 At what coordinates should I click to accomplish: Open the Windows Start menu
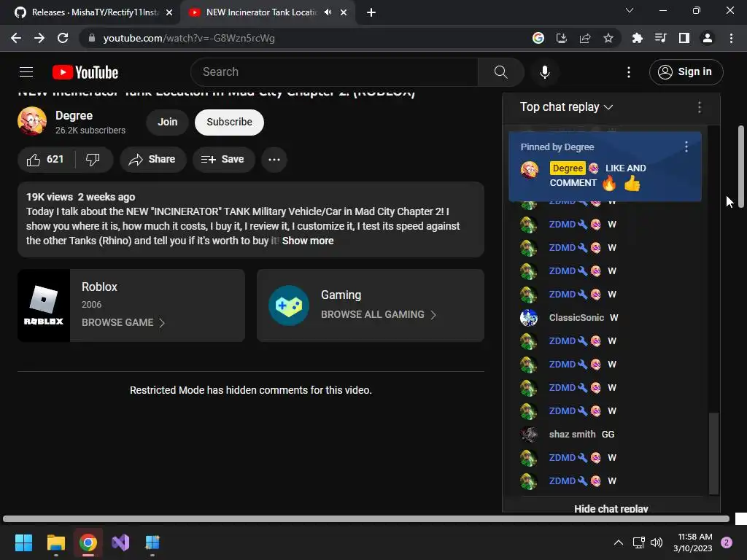(23, 542)
